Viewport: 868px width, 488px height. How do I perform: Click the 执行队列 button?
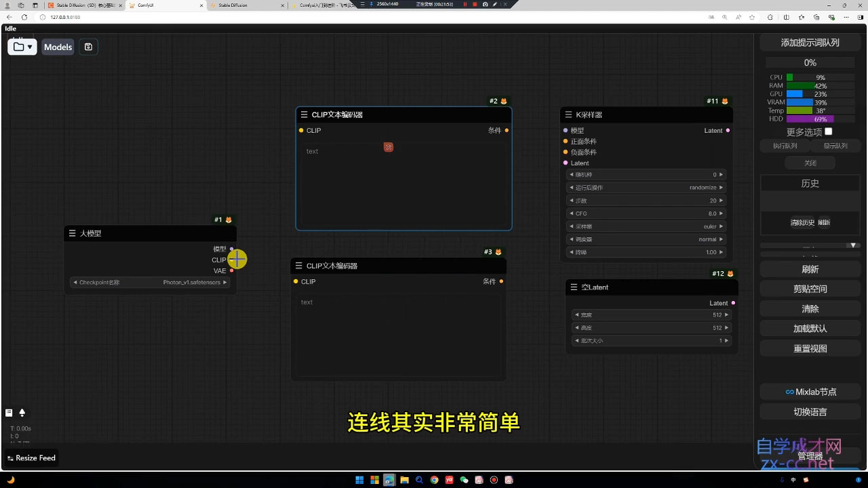click(x=785, y=146)
